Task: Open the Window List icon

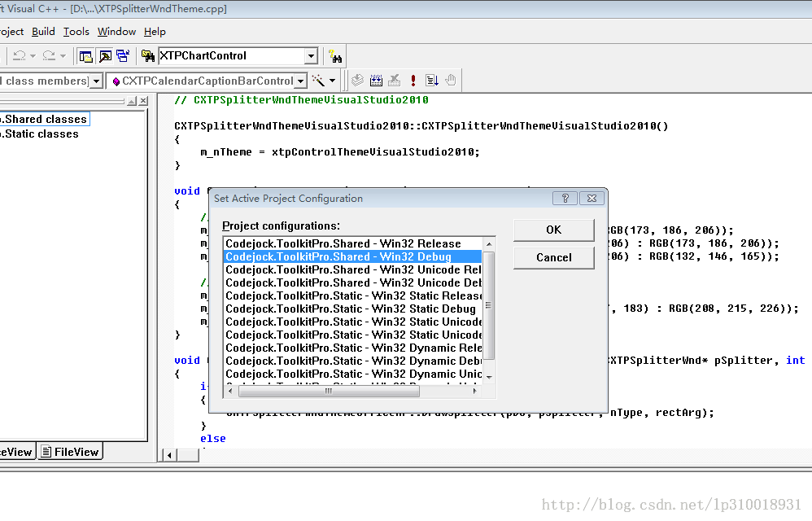Action: tap(123, 56)
